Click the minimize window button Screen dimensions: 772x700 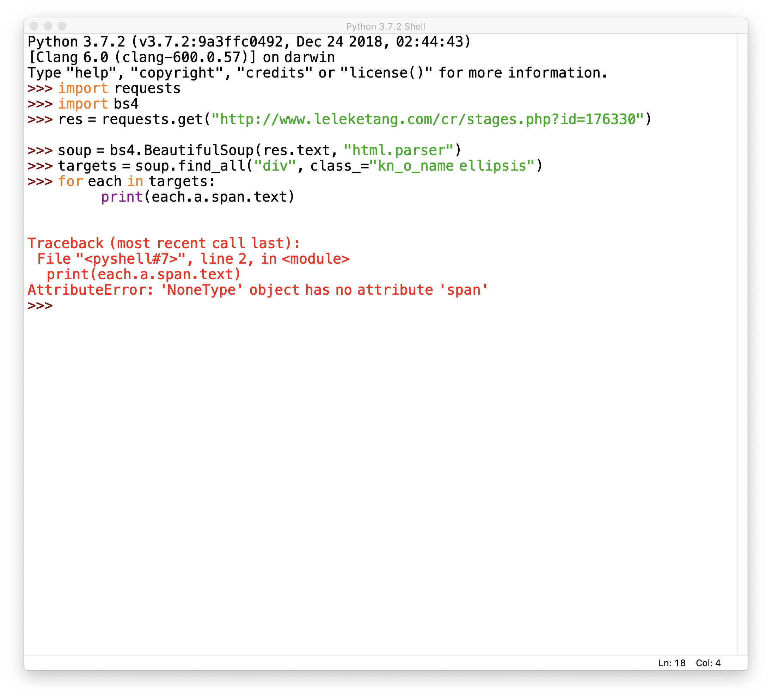click(x=48, y=26)
